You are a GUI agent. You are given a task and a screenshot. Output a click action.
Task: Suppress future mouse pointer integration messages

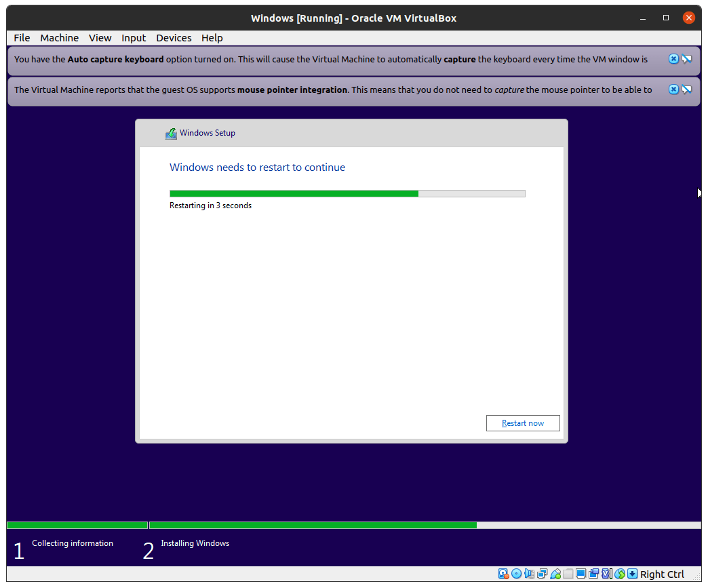[x=687, y=90]
